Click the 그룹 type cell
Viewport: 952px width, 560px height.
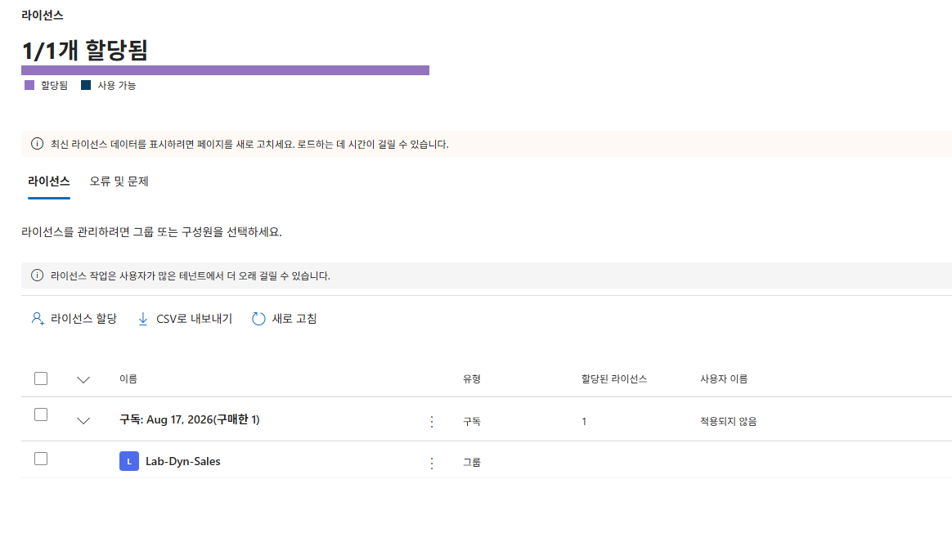point(472,462)
